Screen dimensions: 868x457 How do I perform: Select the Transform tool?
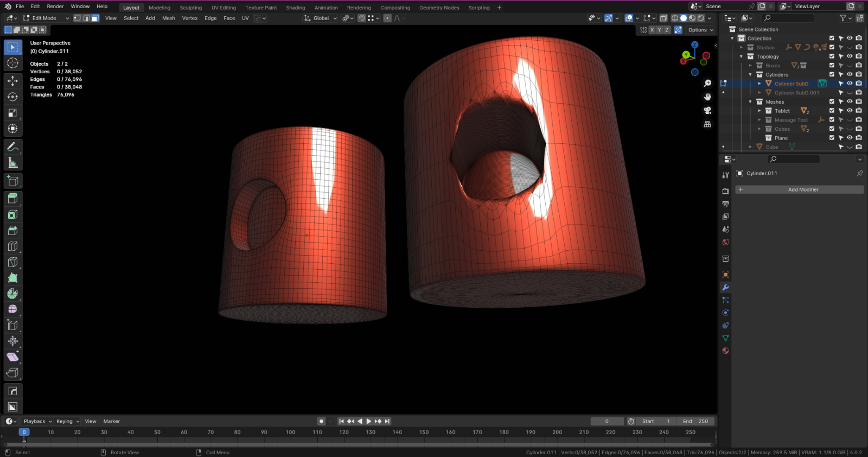coord(13,129)
